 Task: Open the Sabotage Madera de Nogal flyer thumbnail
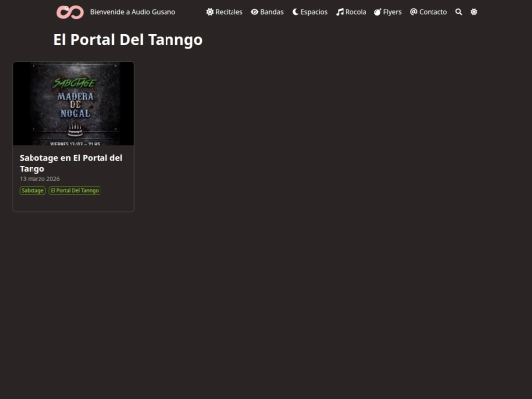click(73, 103)
